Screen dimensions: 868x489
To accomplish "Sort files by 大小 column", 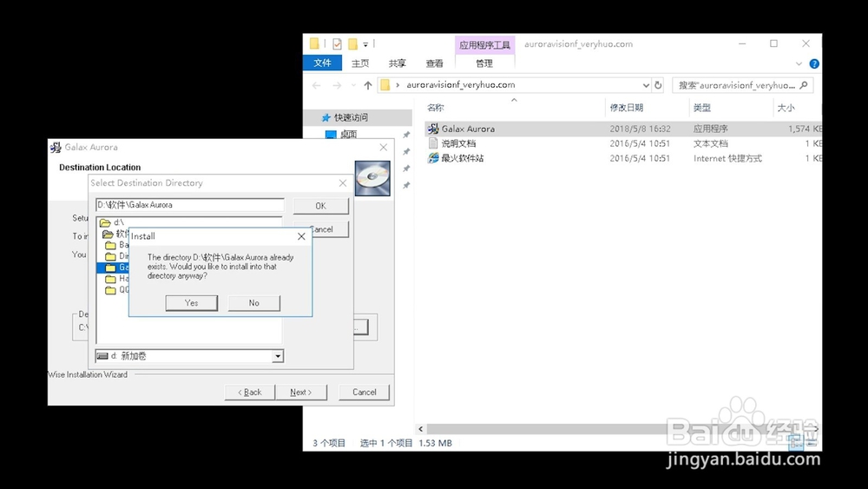I will [786, 108].
